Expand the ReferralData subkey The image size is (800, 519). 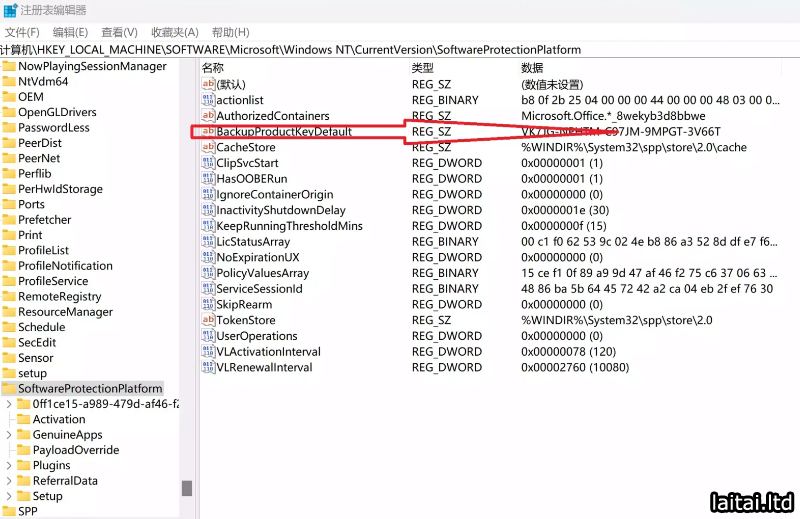pos(10,481)
